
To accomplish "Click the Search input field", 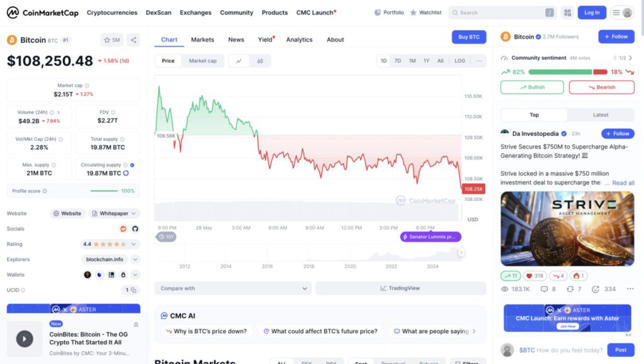I will [x=500, y=13].
